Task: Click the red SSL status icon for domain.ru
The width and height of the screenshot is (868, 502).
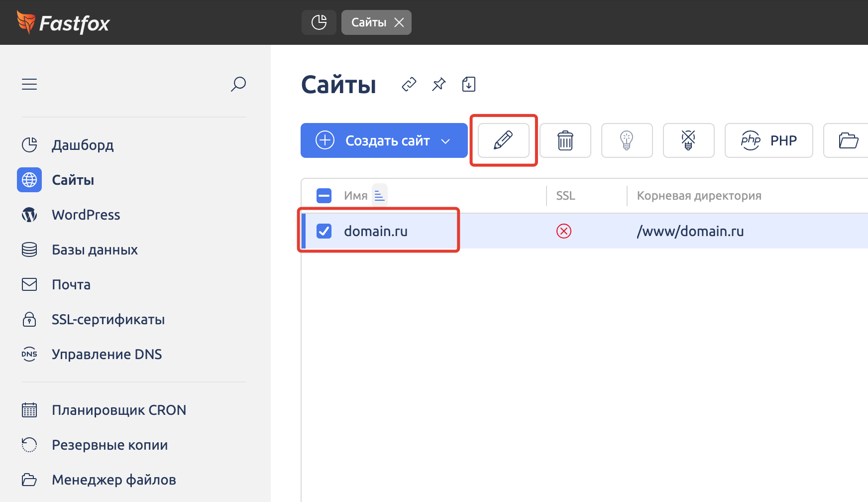Action: [x=563, y=231]
